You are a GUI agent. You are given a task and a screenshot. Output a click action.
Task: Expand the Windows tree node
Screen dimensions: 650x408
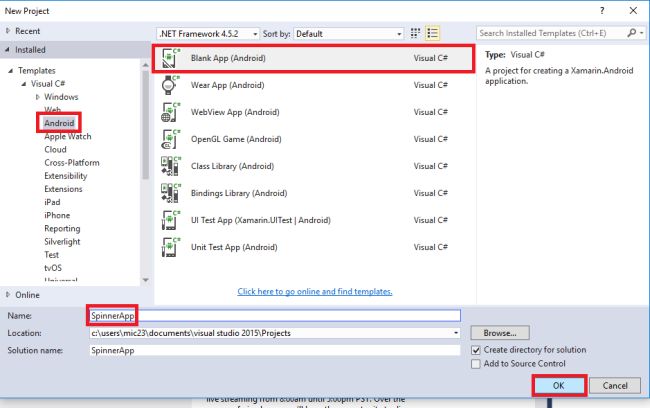(x=37, y=97)
